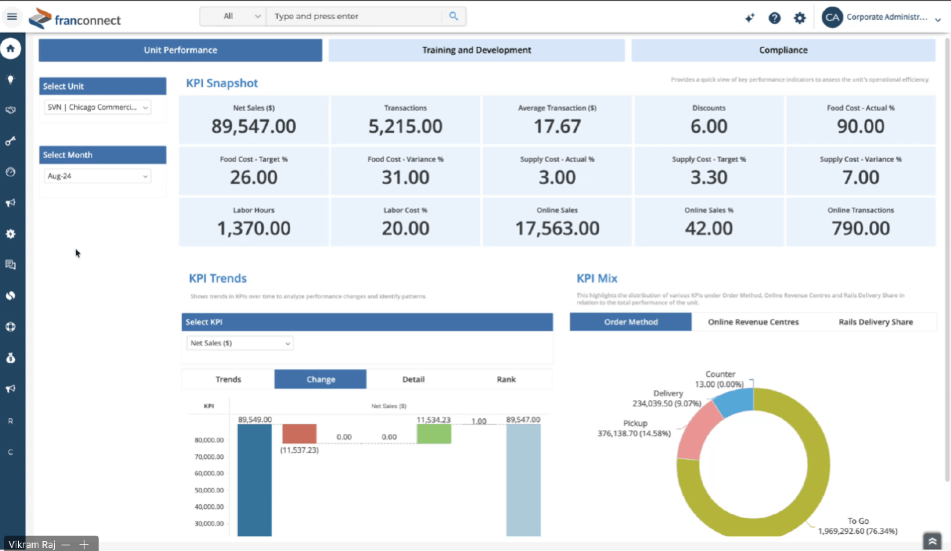This screenshot has height=551, width=951.
Task: Click the Home icon in sidebar
Action: click(11, 48)
